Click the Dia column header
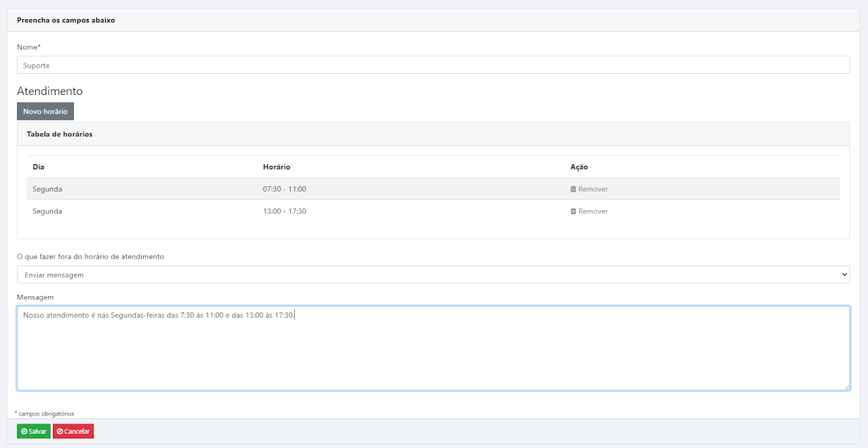868x448 pixels. click(x=39, y=167)
